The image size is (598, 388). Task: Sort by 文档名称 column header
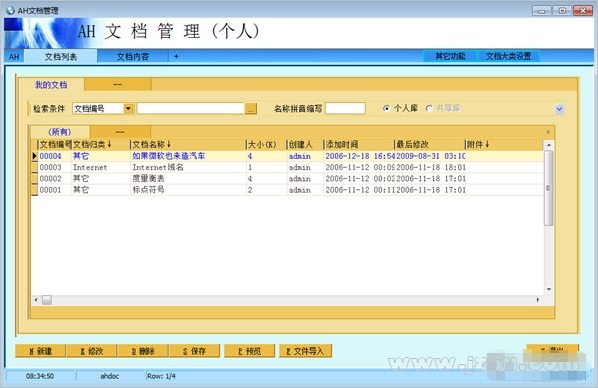(x=188, y=145)
